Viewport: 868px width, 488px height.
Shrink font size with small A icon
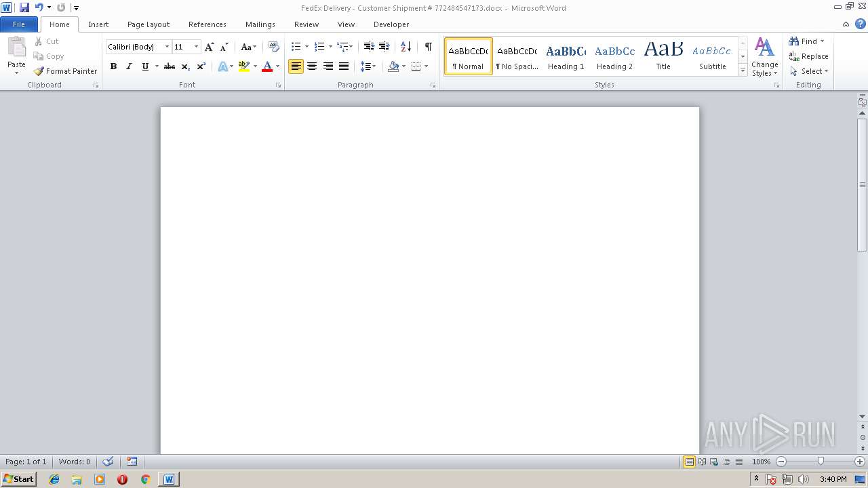click(224, 47)
